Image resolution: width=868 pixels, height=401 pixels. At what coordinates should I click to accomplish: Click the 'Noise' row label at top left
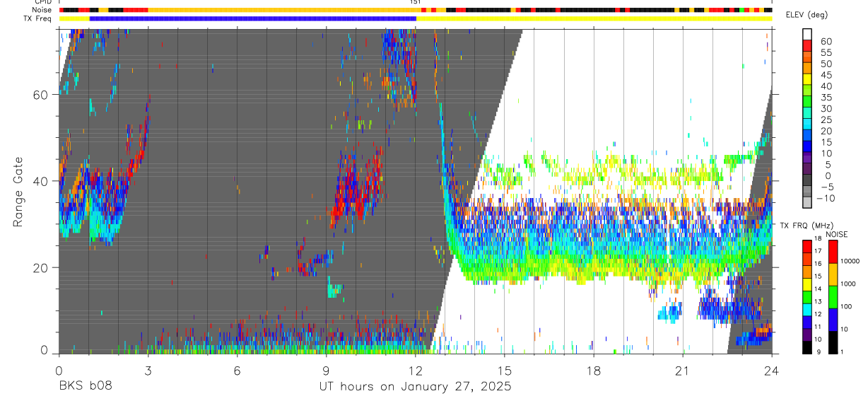click(x=42, y=10)
